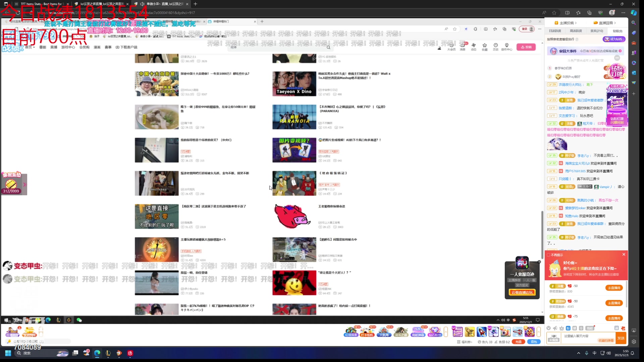Click the pink 投稿 upload button
This screenshot has width=644, height=362.
[x=526, y=47]
